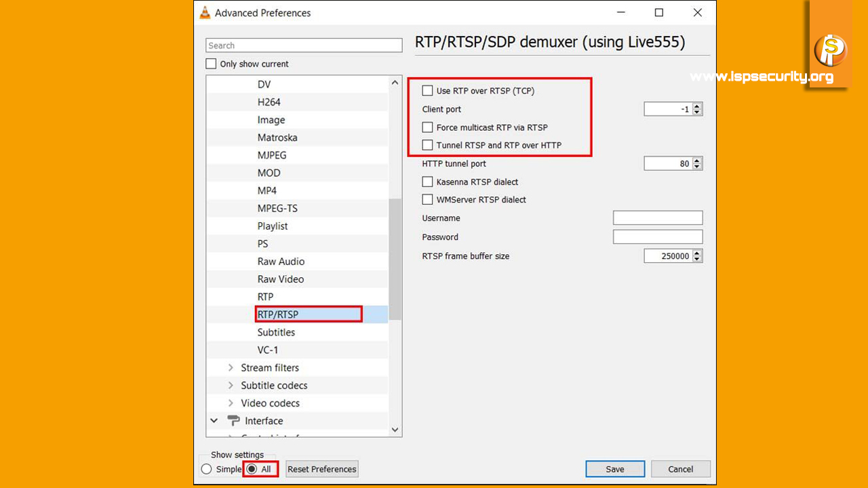The height and width of the screenshot is (488, 868).
Task: Enable the Kasenna RTSP dialect option
Action: 427,182
